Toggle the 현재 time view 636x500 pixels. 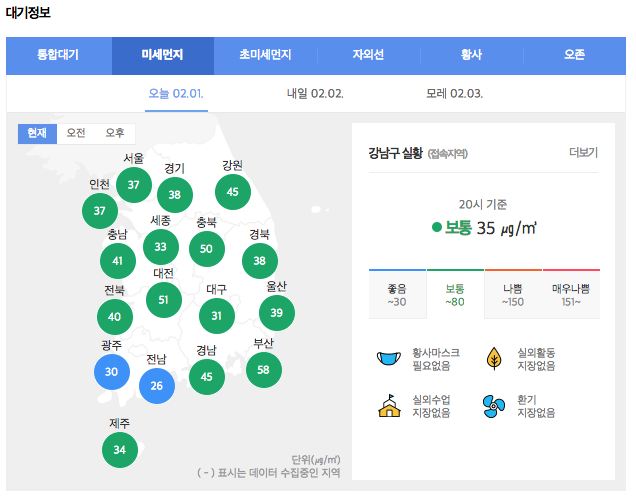pyautogui.click(x=37, y=133)
